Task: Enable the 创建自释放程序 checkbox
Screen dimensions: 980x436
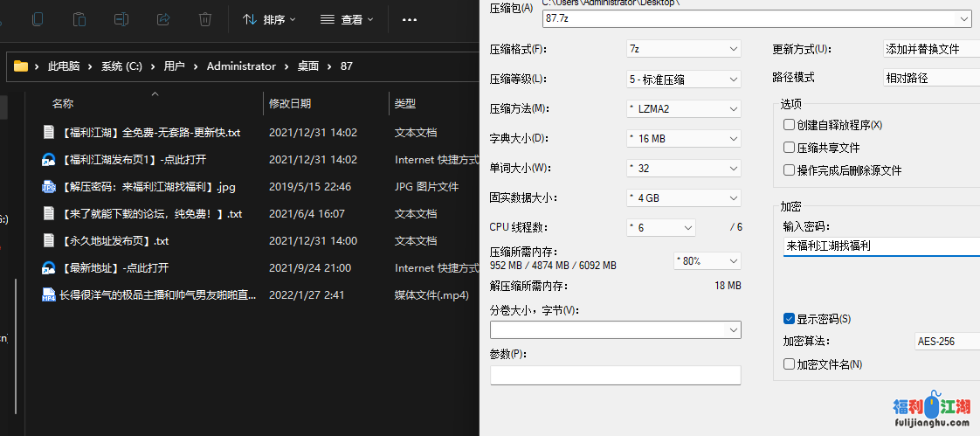Action: (x=789, y=125)
